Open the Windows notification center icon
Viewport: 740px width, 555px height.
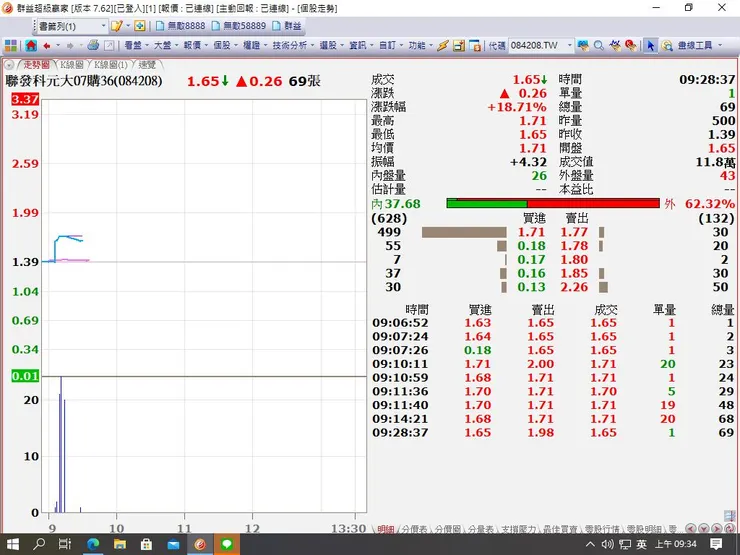(716, 544)
